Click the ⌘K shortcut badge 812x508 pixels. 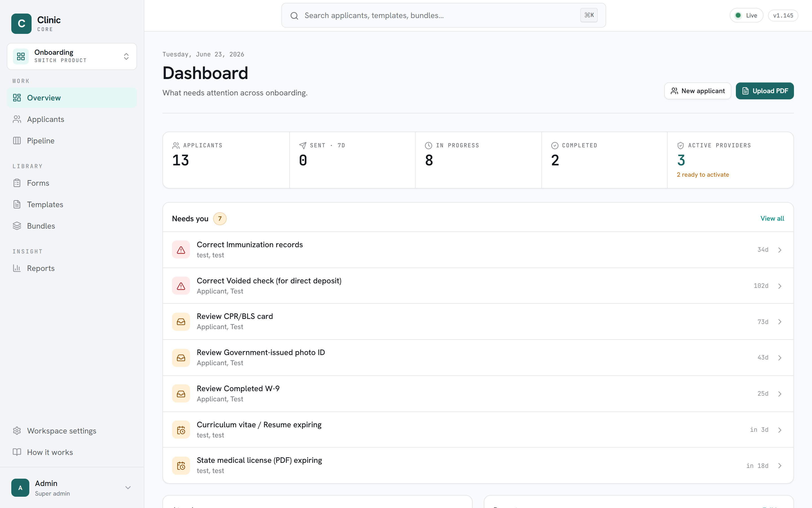[589, 15]
